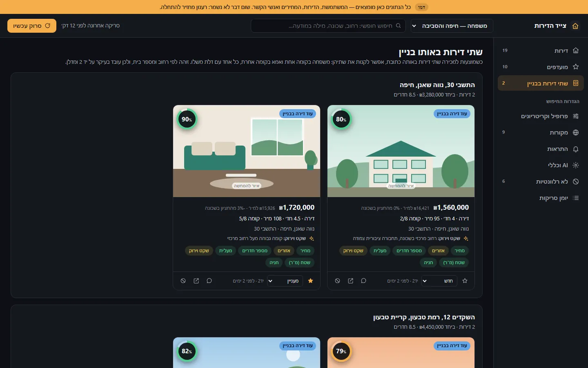
Task: Open the מעניין status dropdown on the ₪1,720,000 card
Action: [x=285, y=281]
